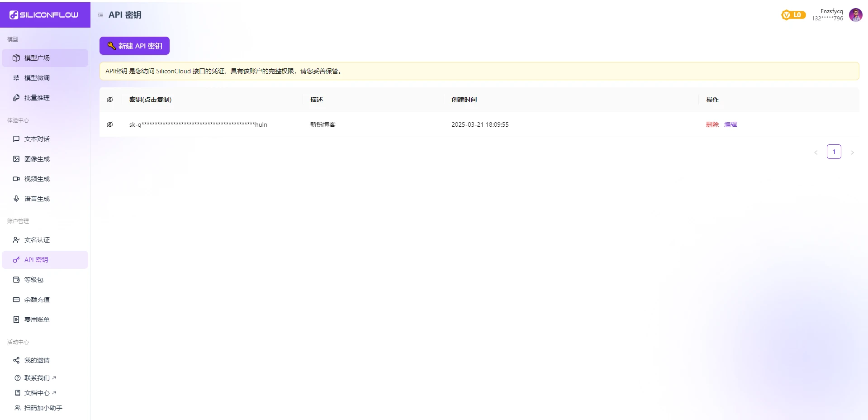Screen dimensions: 868x420
Task: Click the 扫码加小助手 people icon
Action: (x=18, y=408)
